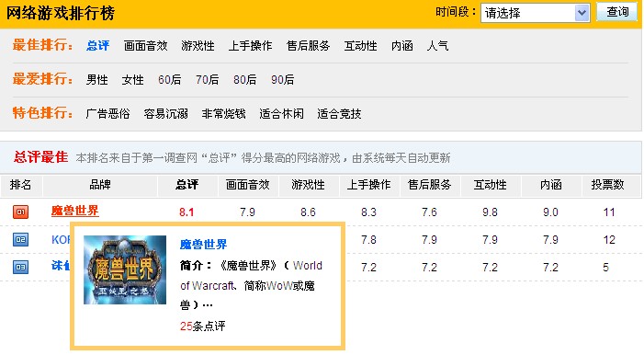The height and width of the screenshot is (355, 644).
Task: Click the 互动性 column header
Action: coord(490,185)
